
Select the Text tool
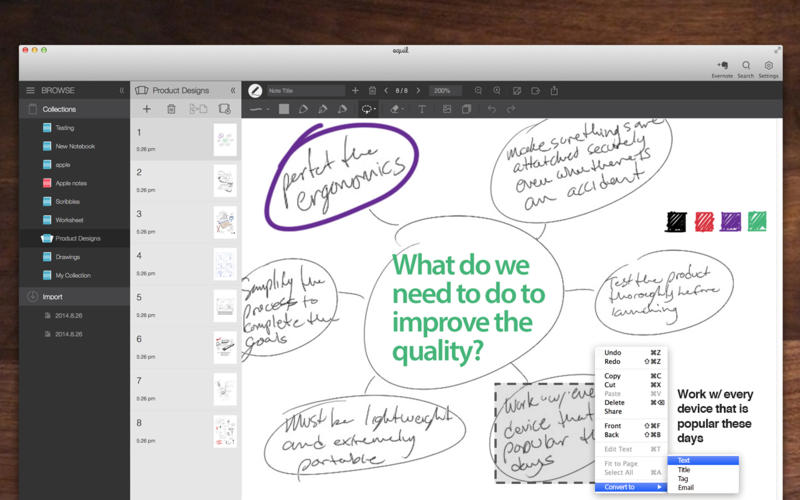422,109
